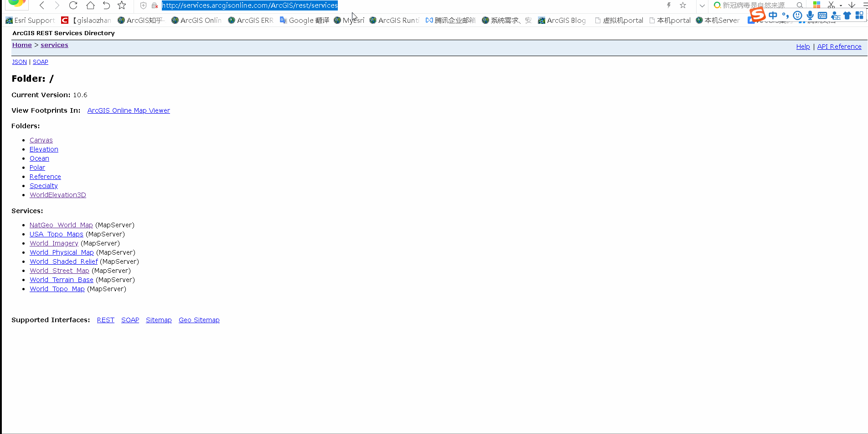Screen dimensions: 868x434
Task: Click the Home breadcrumb link
Action: [x=22, y=45]
